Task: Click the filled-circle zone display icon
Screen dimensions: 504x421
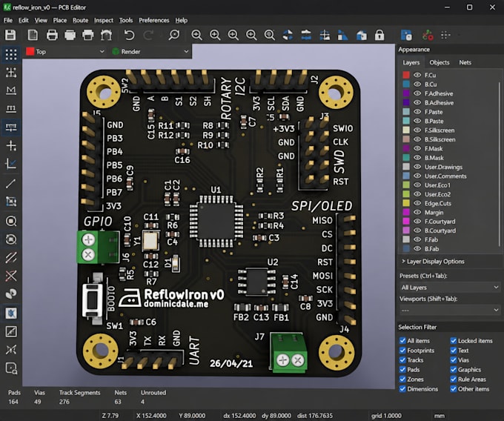Action: (11, 221)
